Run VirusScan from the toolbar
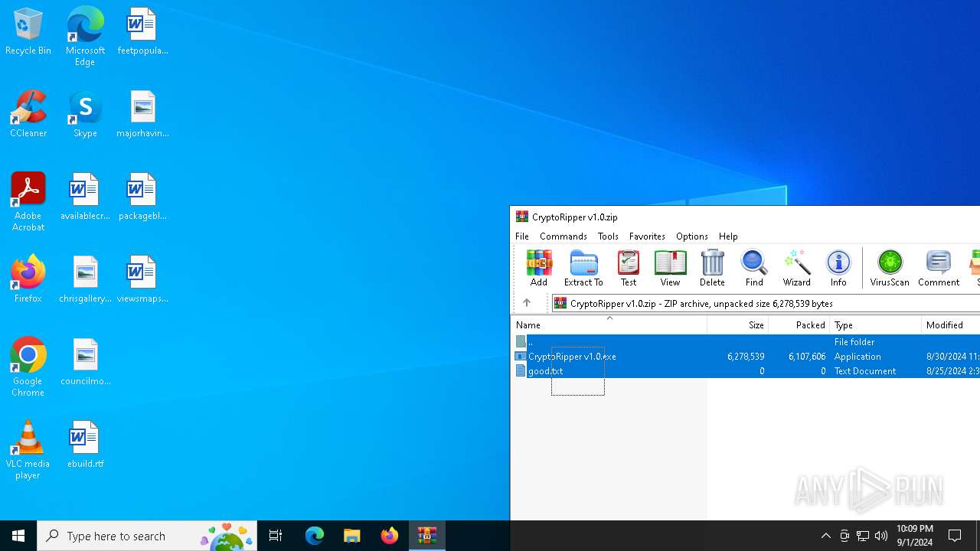 click(x=890, y=268)
